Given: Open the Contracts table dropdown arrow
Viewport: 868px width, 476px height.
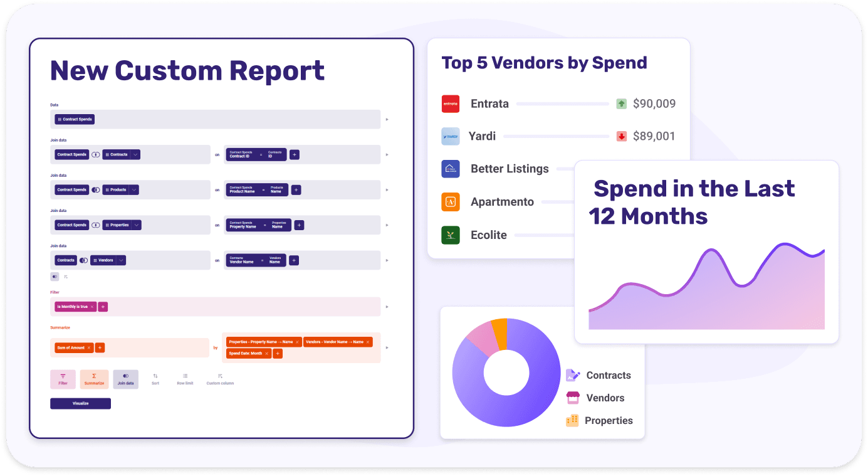Looking at the screenshot, I should point(135,154).
